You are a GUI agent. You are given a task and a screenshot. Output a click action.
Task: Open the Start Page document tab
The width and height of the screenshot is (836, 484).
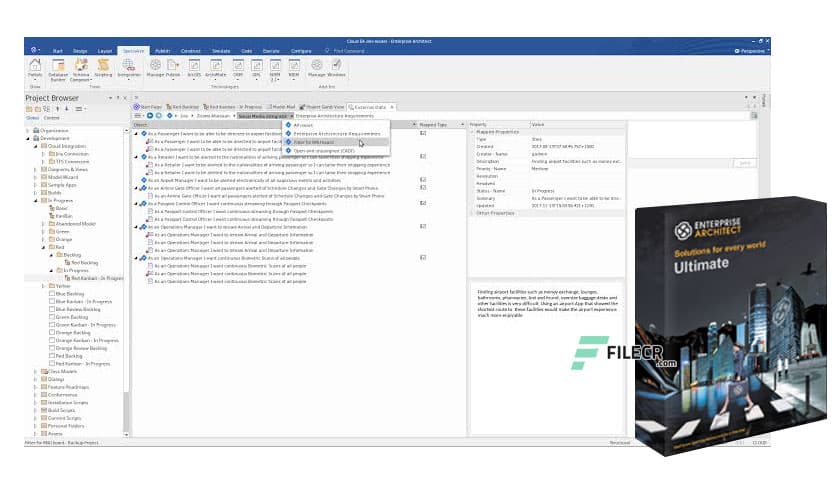click(148, 107)
